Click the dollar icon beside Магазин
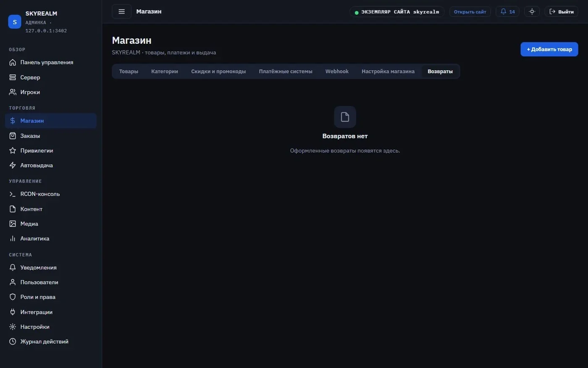Viewport: 588px width, 368px height. 13,121
